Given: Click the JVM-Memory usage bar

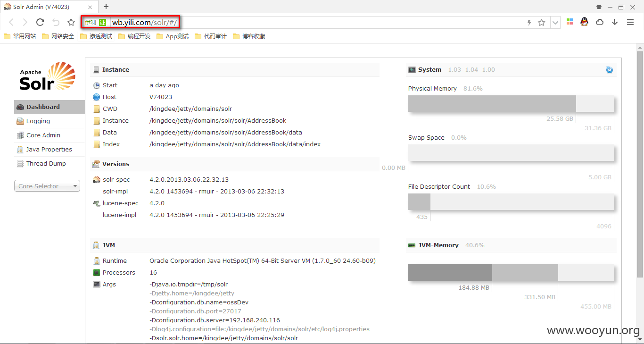Looking at the screenshot, I should pos(511,273).
